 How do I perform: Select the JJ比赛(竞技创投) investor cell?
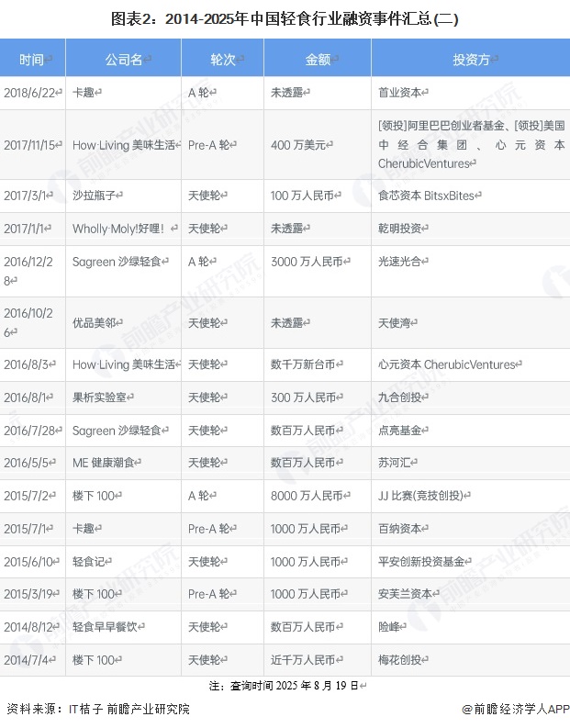coord(424,496)
